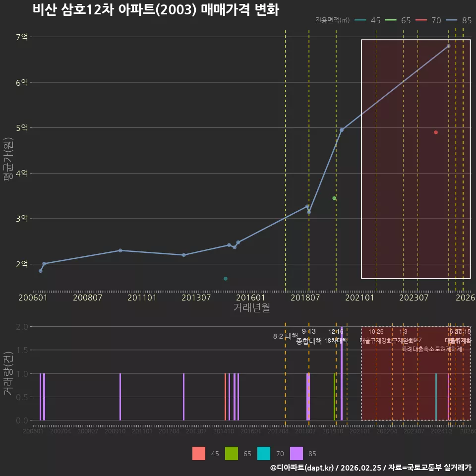Click the pink 45 legend swatch at bottom
Image resolution: width=476 pixels, height=476 pixels.
point(198,453)
